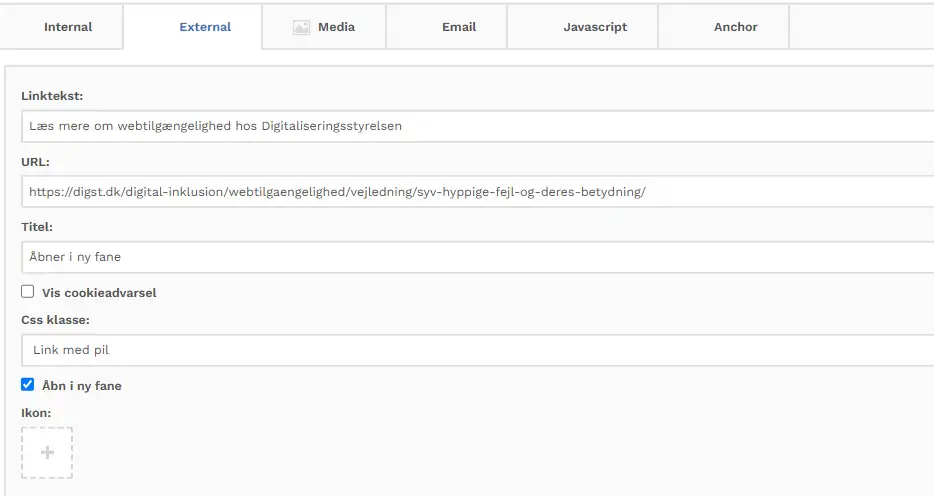The image size is (934, 496).
Task: Enable the Vis cookieadvarsel checkbox
Action: [28, 292]
